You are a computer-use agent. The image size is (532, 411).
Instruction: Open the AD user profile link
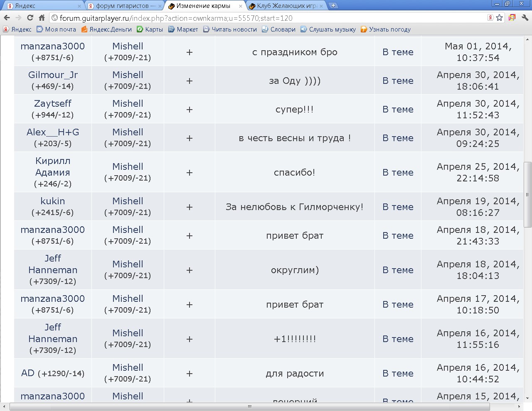click(28, 373)
